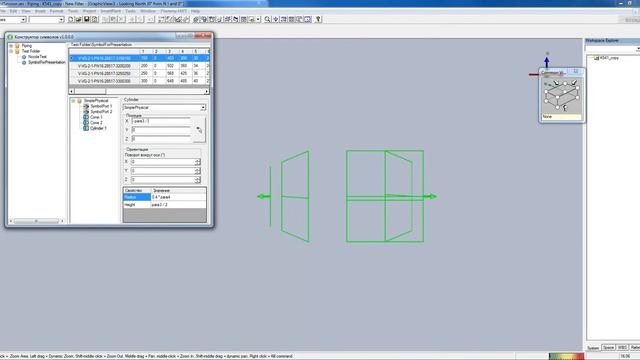Collapse the SimplePhysical tree node
This screenshot has width=640, height=360.
pyautogui.click(x=73, y=100)
